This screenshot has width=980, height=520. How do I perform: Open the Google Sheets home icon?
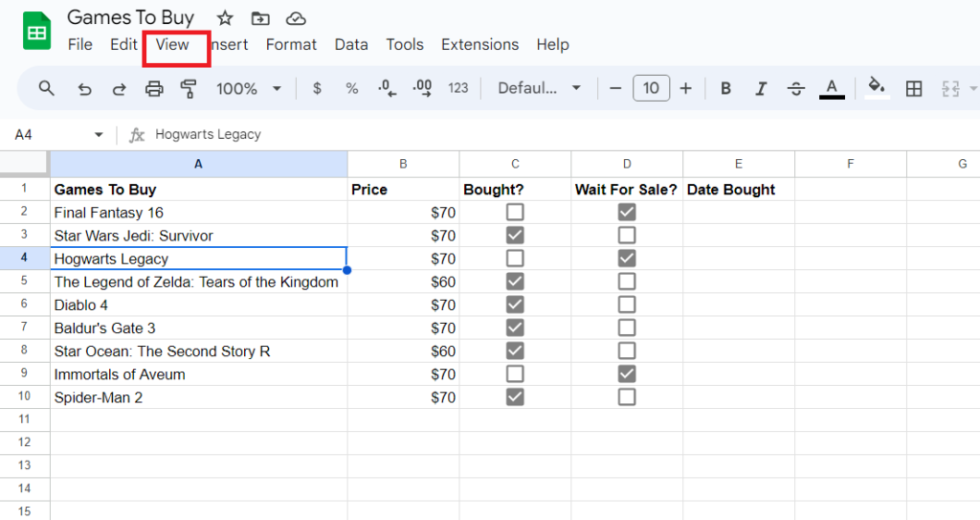tap(37, 31)
